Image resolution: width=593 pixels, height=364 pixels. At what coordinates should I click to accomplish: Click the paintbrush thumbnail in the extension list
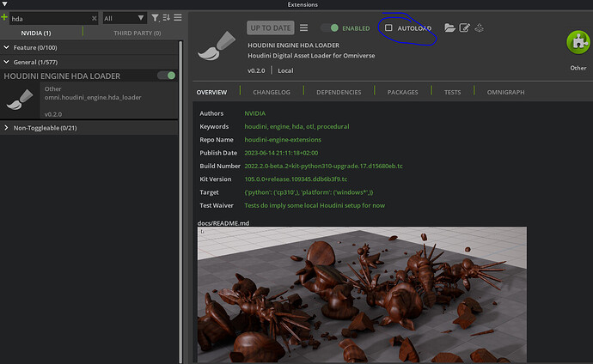coord(20,100)
